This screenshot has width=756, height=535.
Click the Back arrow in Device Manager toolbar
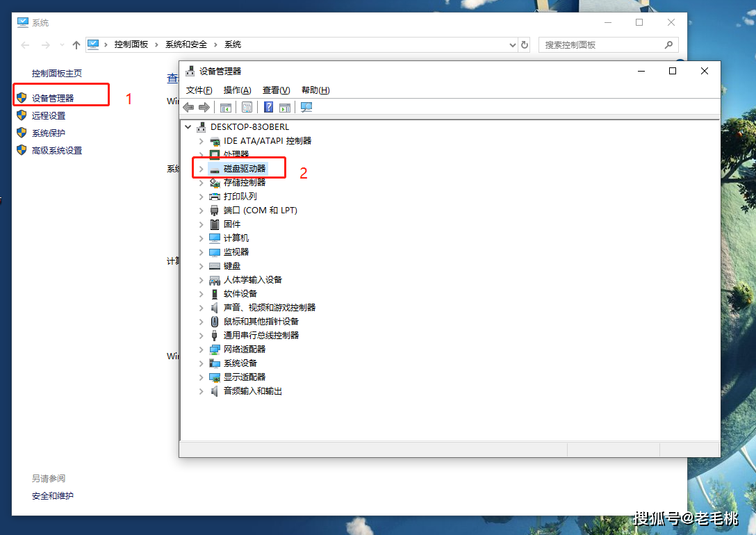click(188, 107)
